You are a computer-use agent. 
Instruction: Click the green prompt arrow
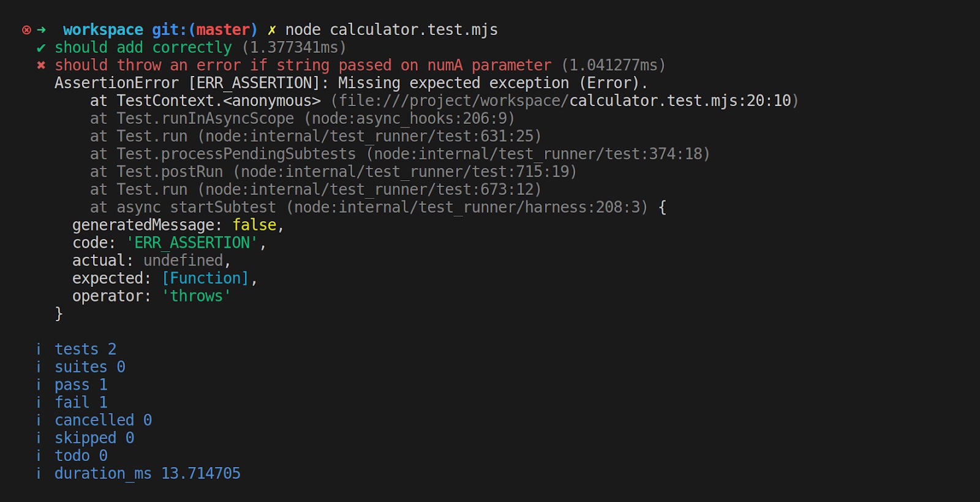pyautogui.click(x=42, y=30)
